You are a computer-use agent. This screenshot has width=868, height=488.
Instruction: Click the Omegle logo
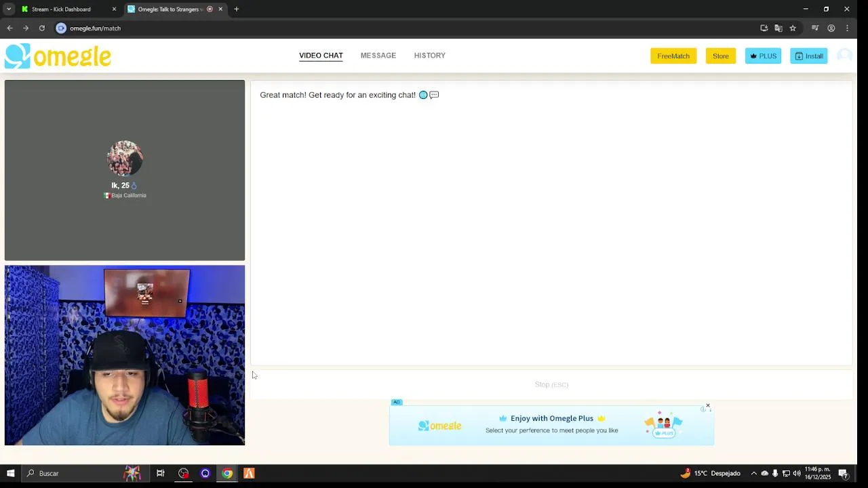click(58, 56)
